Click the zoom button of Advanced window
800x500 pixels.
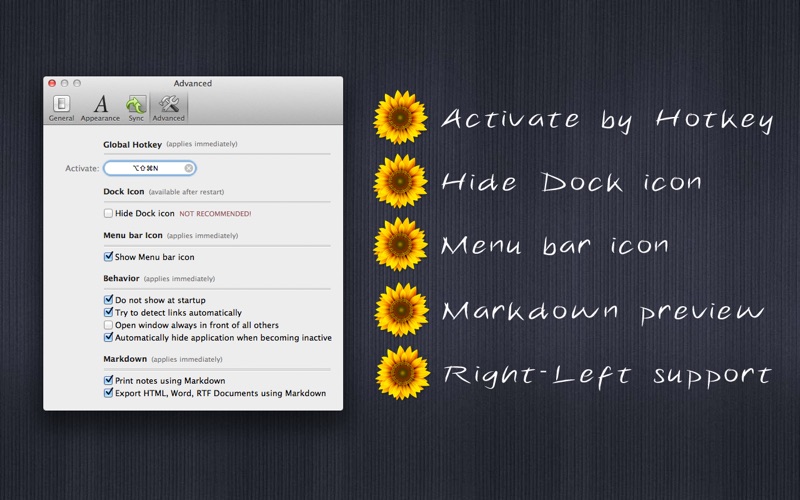point(77,83)
